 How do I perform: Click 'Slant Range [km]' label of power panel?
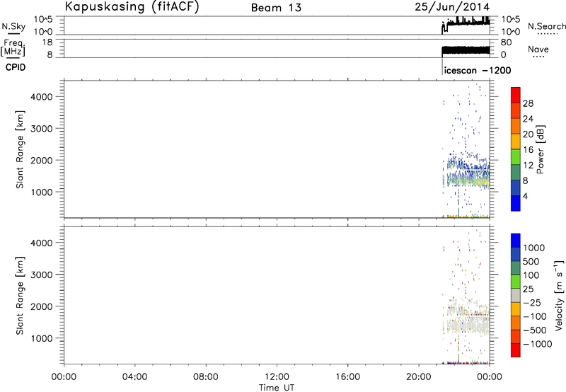pyautogui.click(x=20, y=149)
